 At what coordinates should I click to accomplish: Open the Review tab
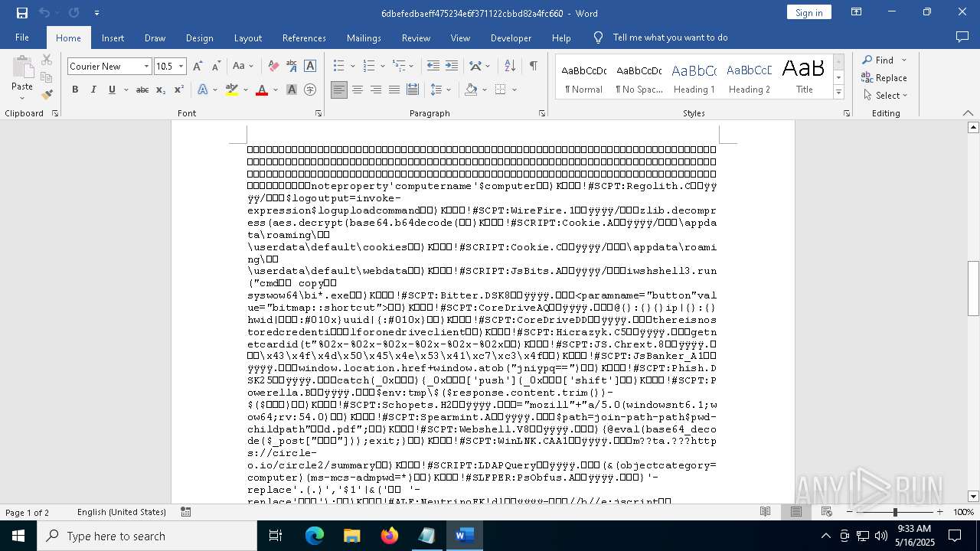coord(416,37)
